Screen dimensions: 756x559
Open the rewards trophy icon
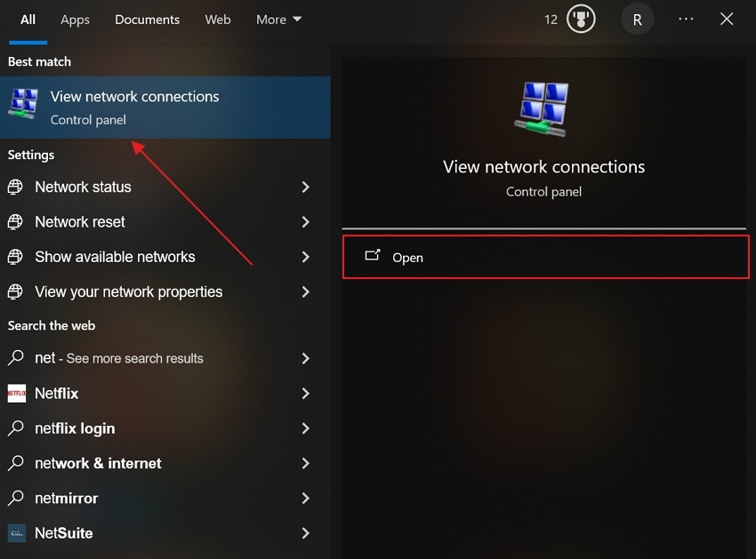(x=581, y=20)
